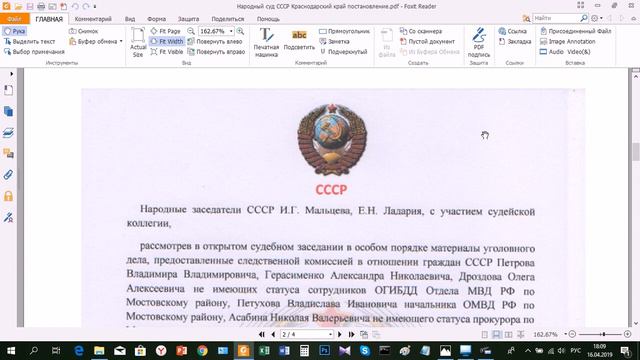Open the Comments panel in sidebar
This screenshot has height=360, width=640.
click(8, 154)
